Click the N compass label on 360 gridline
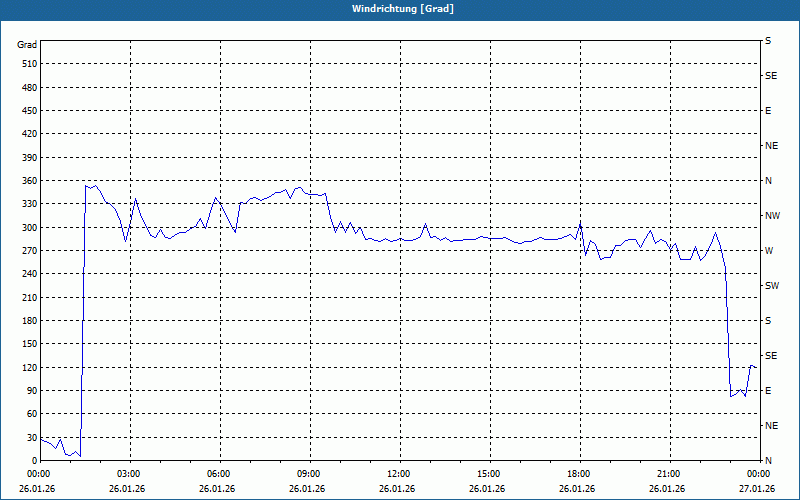Image resolution: width=800 pixels, height=500 pixels. 768,181
